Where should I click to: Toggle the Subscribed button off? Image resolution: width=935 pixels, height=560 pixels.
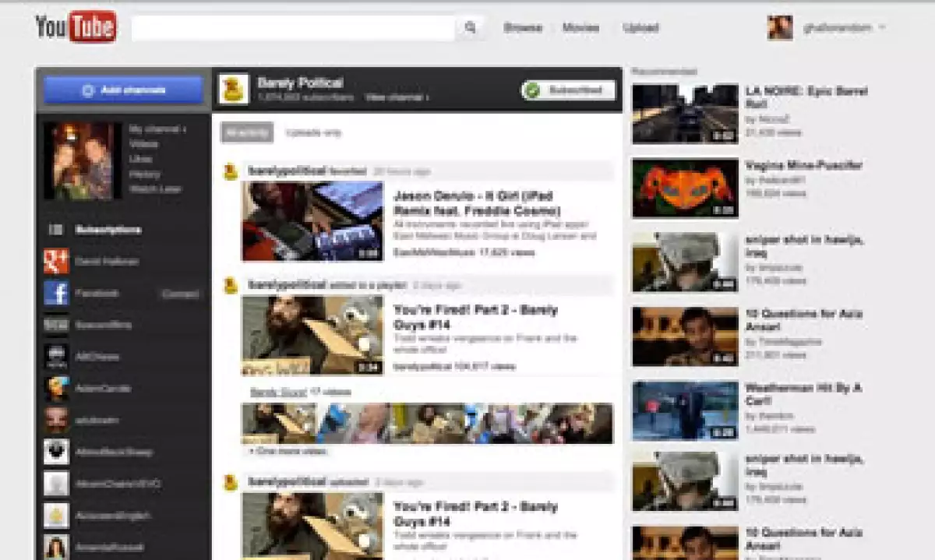click(568, 90)
